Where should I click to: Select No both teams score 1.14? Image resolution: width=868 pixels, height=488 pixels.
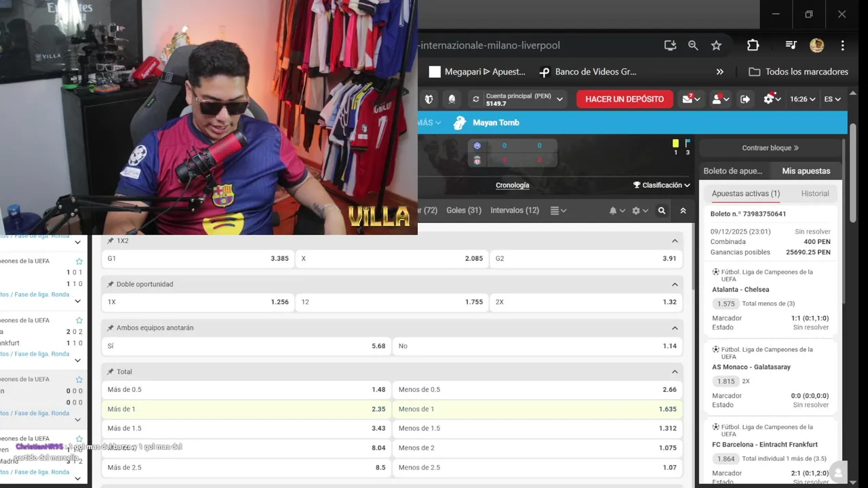click(537, 346)
